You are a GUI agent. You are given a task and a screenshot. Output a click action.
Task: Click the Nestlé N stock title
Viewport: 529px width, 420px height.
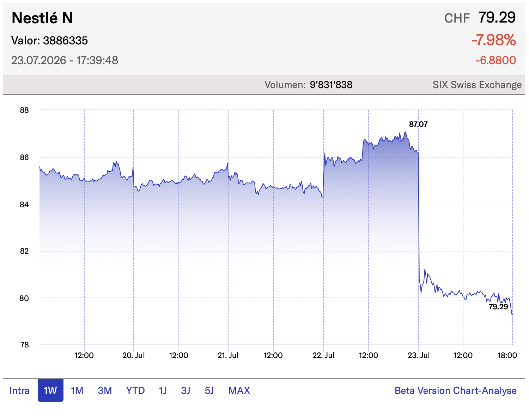pyautogui.click(x=42, y=18)
